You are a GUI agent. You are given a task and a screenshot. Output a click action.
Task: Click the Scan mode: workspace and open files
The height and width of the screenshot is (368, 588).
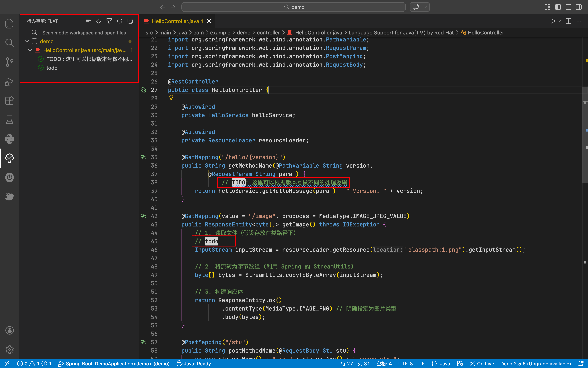pyautogui.click(x=84, y=33)
